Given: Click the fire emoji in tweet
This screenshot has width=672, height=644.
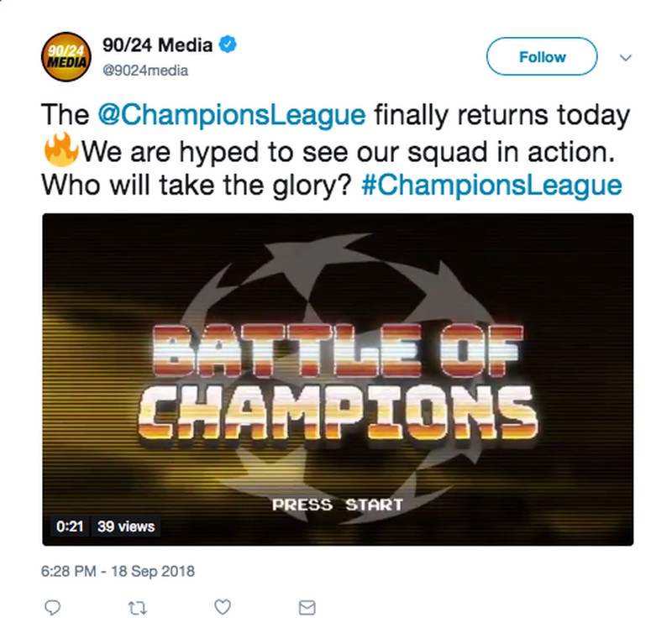Looking at the screenshot, I should tap(60, 149).
